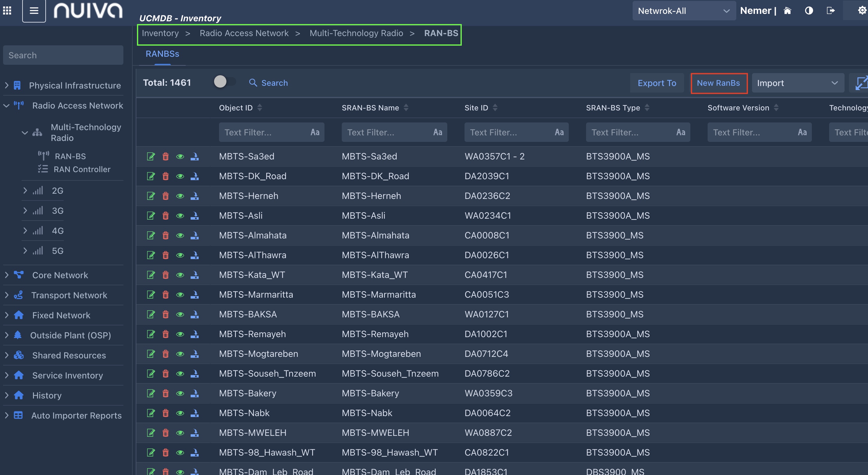This screenshot has width=868, height=475.
Task: Click the Export To button
Action: pos(657,83)
